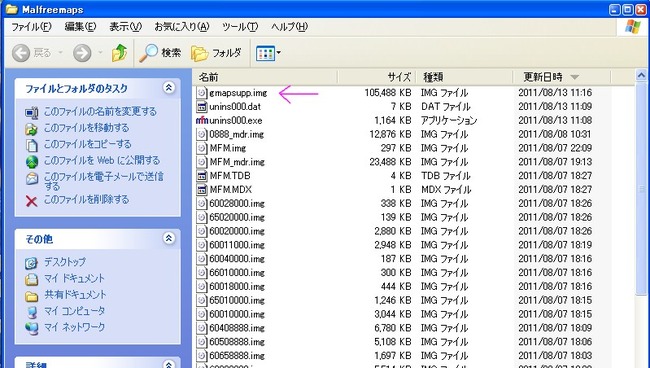Click the copy file task icon

pyautogui.click(x=32, y=145)
